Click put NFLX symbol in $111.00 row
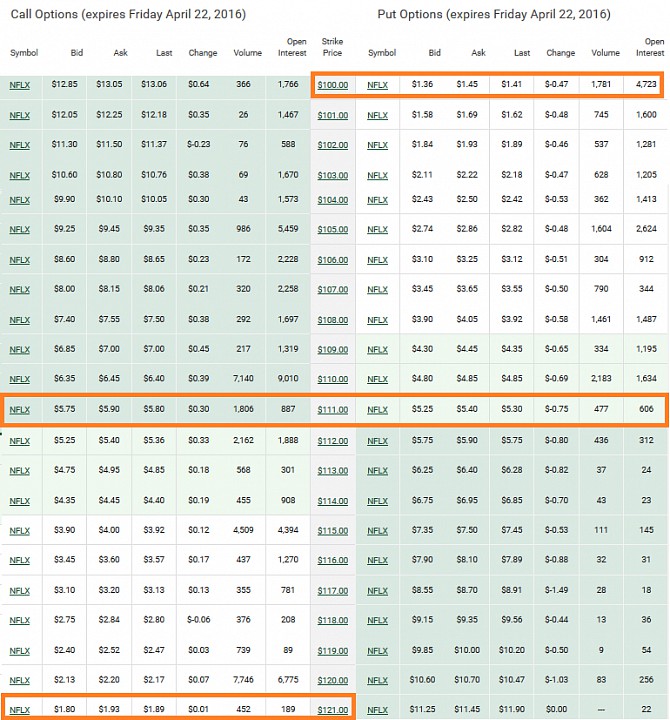This screenshot has width=670, height=720. (377, 410)
